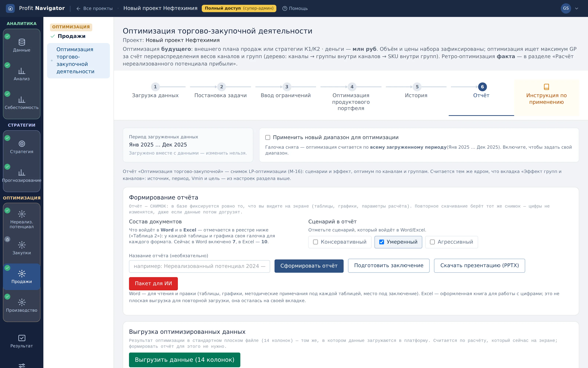The height and width of the screenshot is (368, 588).
Task: Select Оптимизация торгово-закупочной деятельности submenu item
Action: click(78, 61)
